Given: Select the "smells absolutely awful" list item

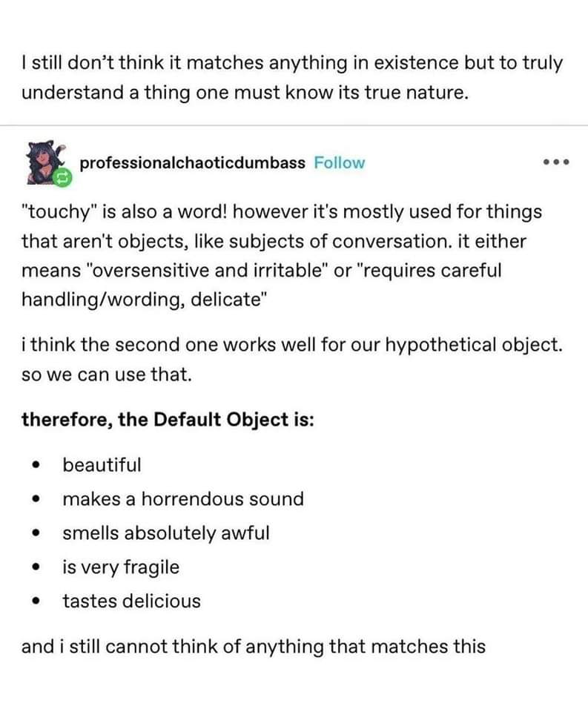Looking at the screenshot, I should 166,533.
